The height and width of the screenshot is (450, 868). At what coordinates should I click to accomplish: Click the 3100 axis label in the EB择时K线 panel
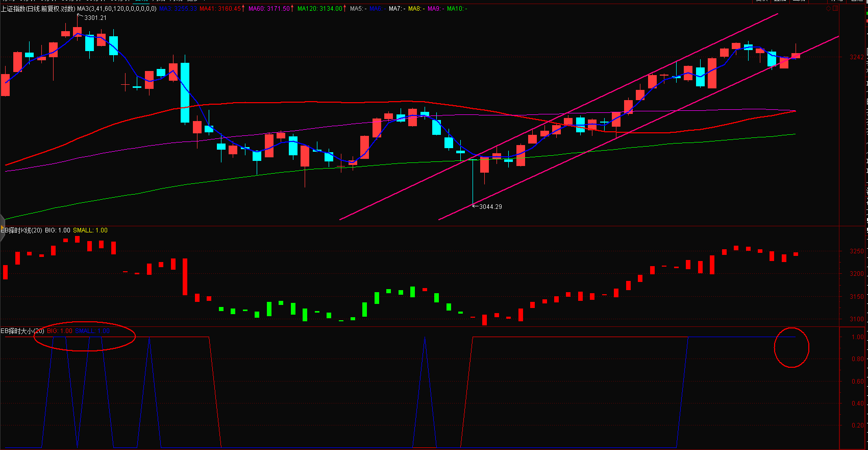pos(857,319)
